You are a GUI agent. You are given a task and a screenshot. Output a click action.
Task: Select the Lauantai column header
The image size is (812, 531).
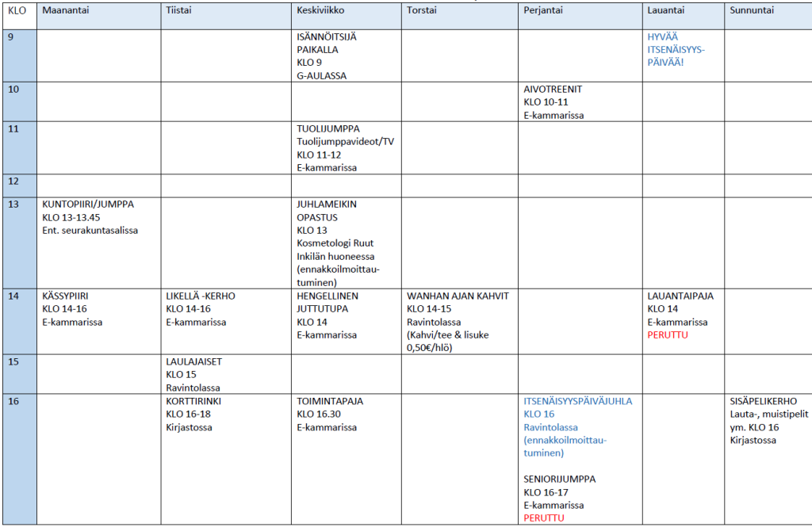point(668,11)
